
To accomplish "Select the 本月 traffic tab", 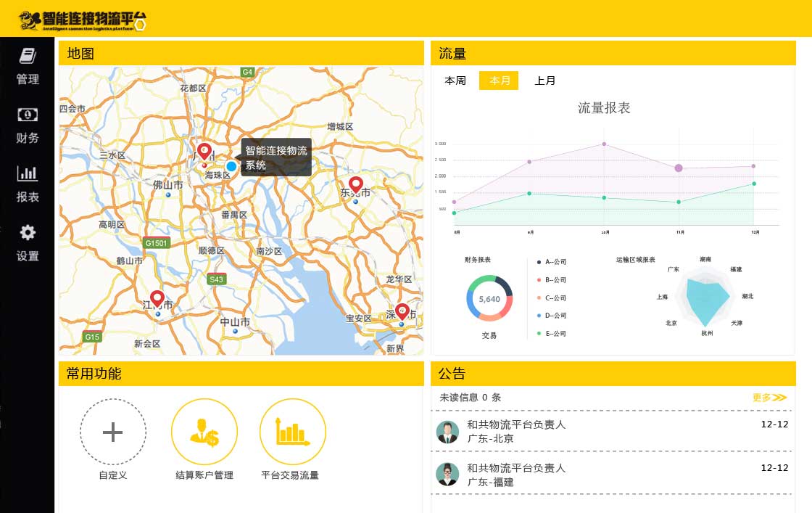I will pyautogui.click(x=499, y=81).
